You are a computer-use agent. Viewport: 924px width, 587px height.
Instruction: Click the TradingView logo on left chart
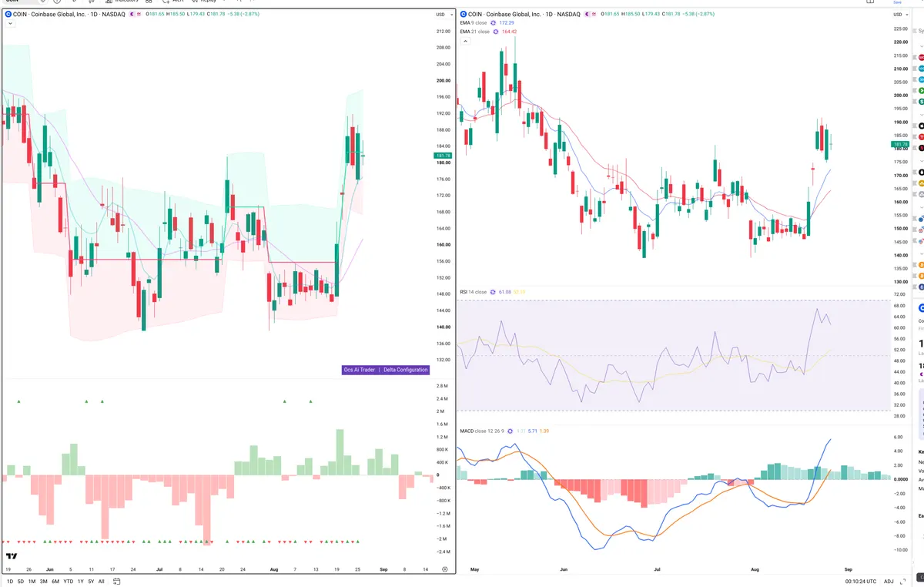(x=12, y=556)
